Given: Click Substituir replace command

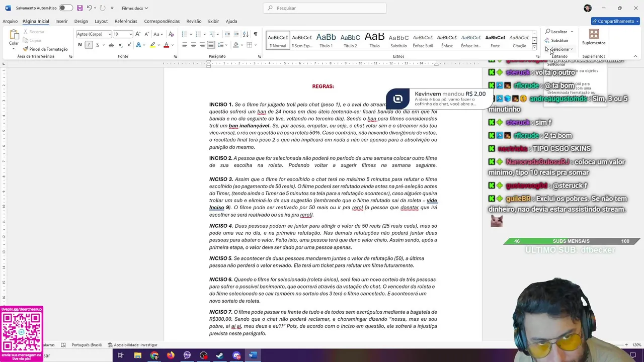Looking at the screenshot, I should pos(556,40).
